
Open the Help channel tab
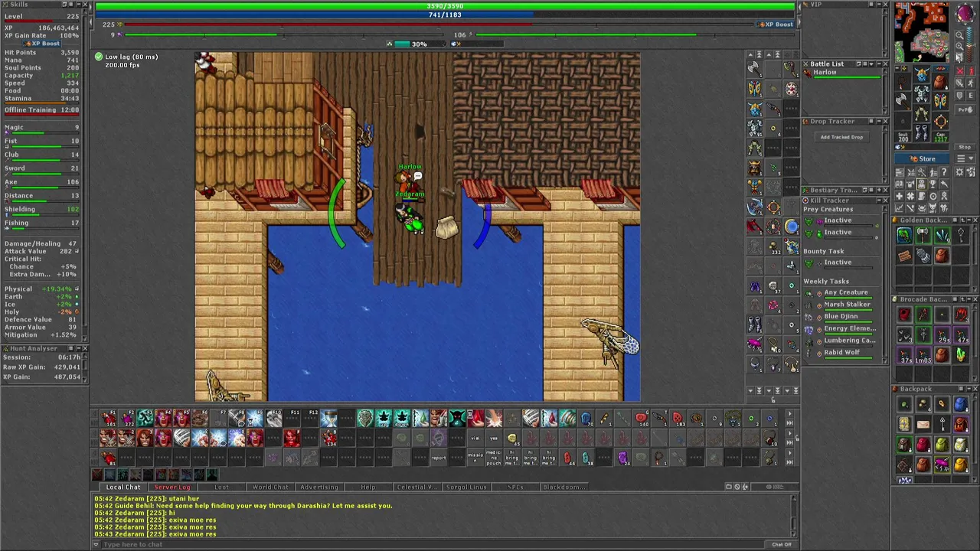click(368, 487)
